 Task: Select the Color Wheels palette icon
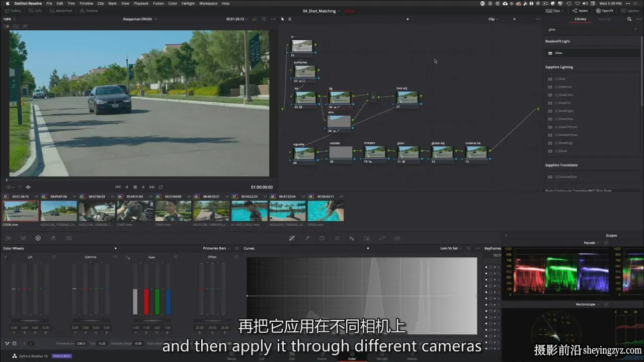(38, 238)
